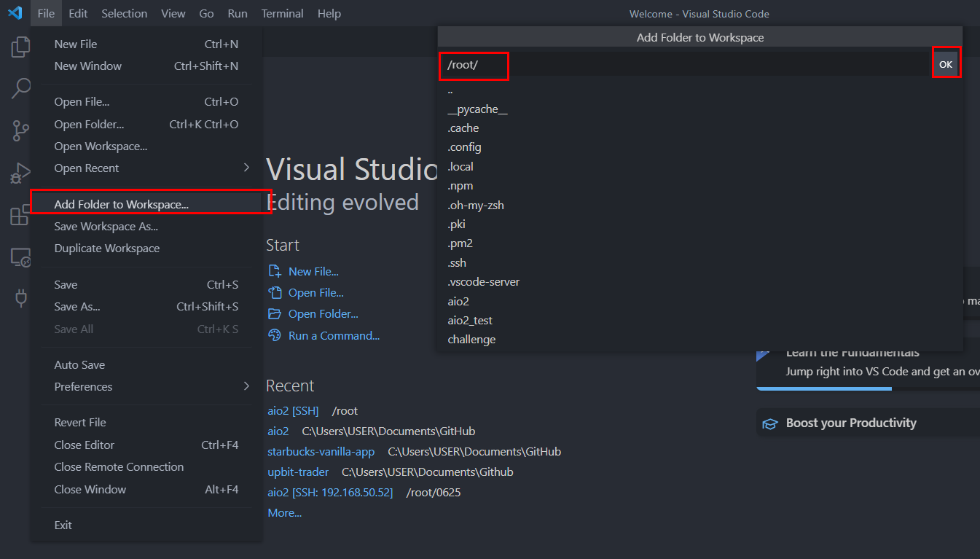Click the New File icon under Start

click(275, 271)
